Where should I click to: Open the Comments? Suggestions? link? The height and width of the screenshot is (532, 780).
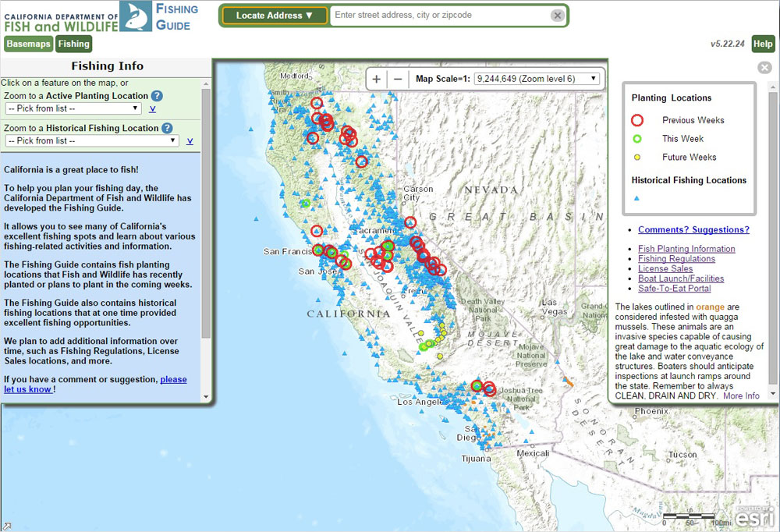point(693,229)
